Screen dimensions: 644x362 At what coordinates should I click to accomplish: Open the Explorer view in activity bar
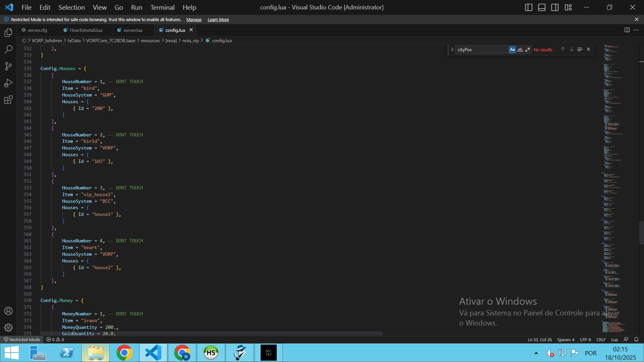click(x=8, y=33)
